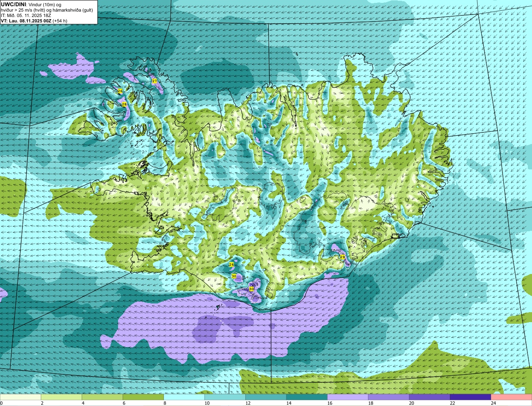The height and width of the screenshot is (406, 532).
Task: Click the pink legend swatch above 24 m/s
Action: pos(512,397)
